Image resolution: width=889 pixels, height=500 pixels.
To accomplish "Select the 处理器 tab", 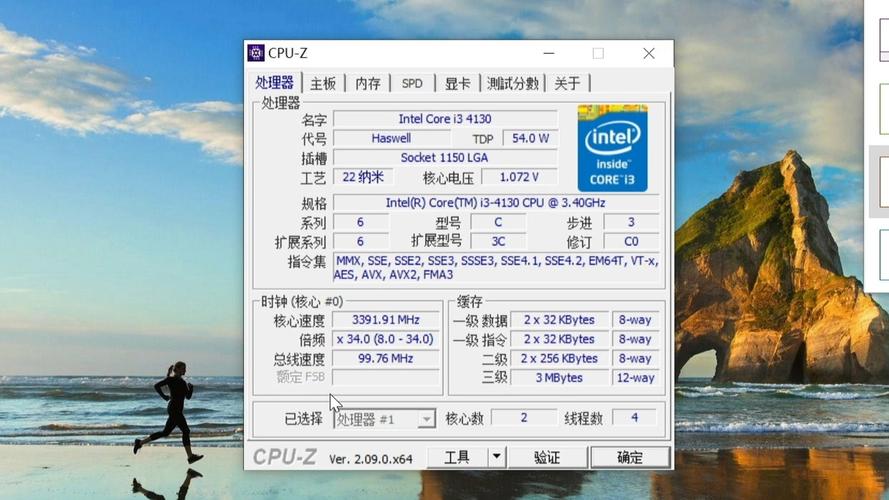I will (275, 83).
